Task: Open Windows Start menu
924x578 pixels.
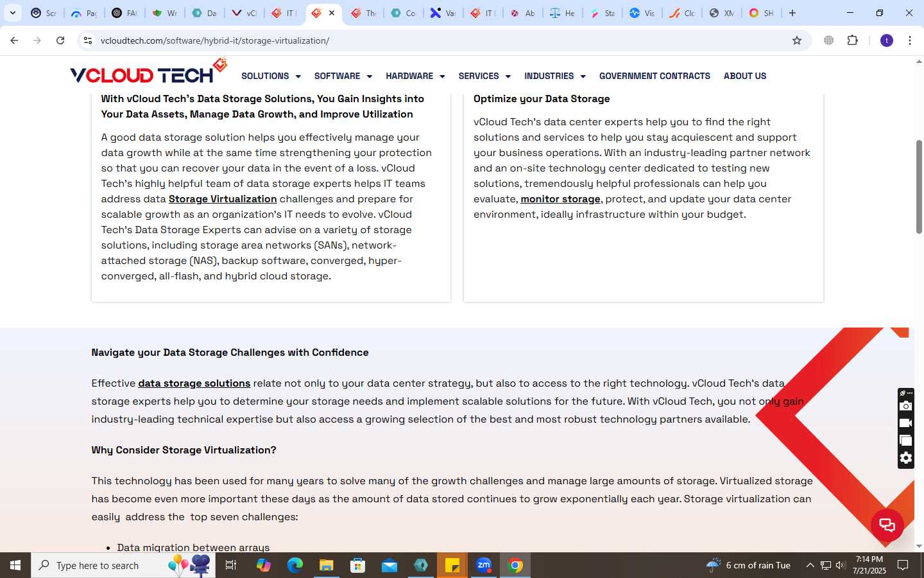Action: [15, 565]
